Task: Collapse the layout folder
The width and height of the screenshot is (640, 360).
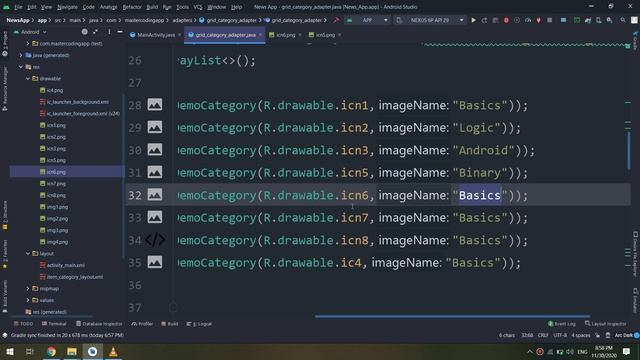Action: [28, 253]
